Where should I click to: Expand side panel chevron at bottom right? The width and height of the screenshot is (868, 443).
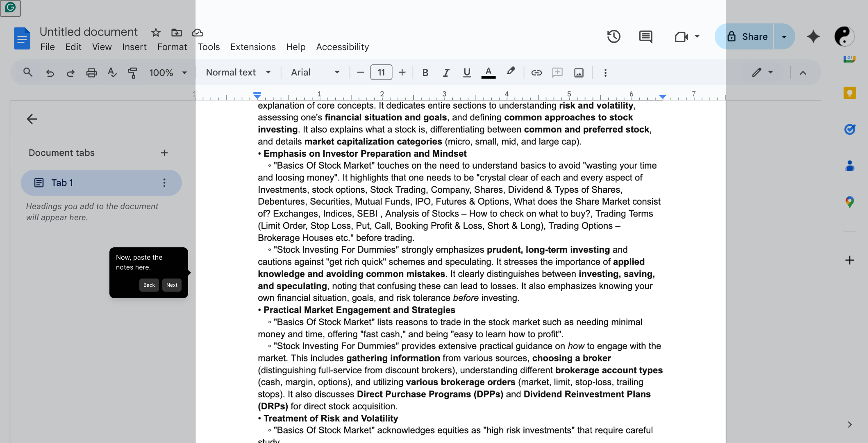pyautogui.click(x=850, y=425)
